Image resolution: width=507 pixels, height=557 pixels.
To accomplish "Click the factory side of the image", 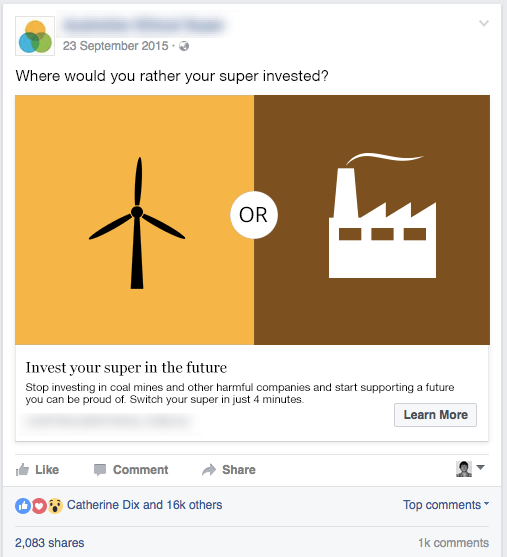I will 372,220.
